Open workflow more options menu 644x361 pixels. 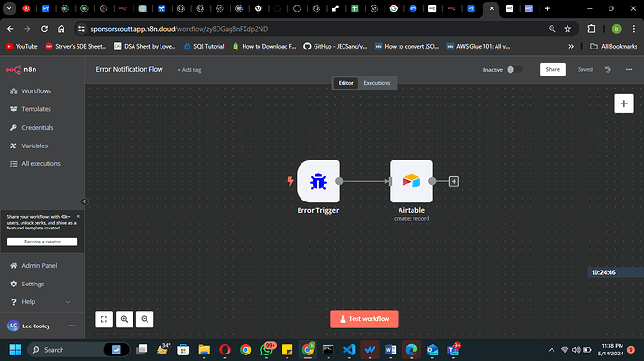[x=629, y=69]
